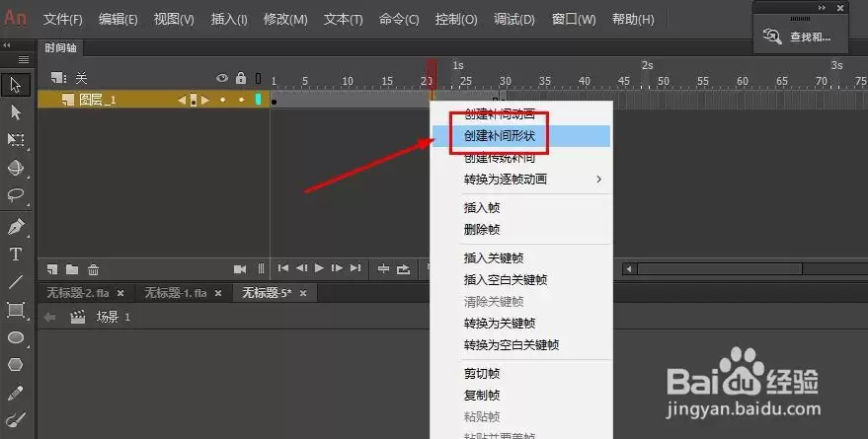This screenshot has width=868, height=439.
Task: Insert keyframe button between layer arrows
Action: click(194, 100)
